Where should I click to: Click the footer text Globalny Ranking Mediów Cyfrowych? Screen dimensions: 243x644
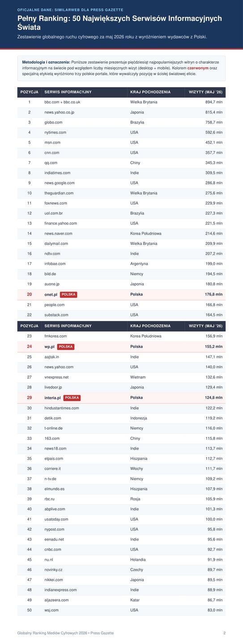click(65, 633)
